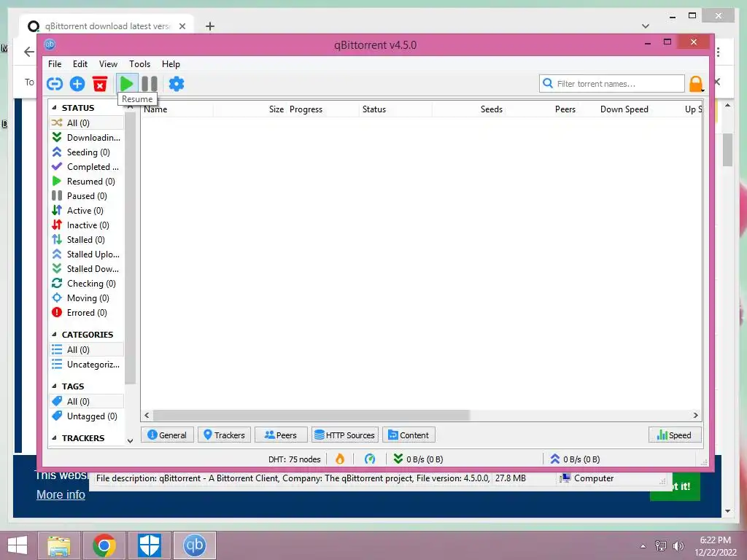747x560 pixels.
Task: Switch to the General tab
Action: [167, 435]
